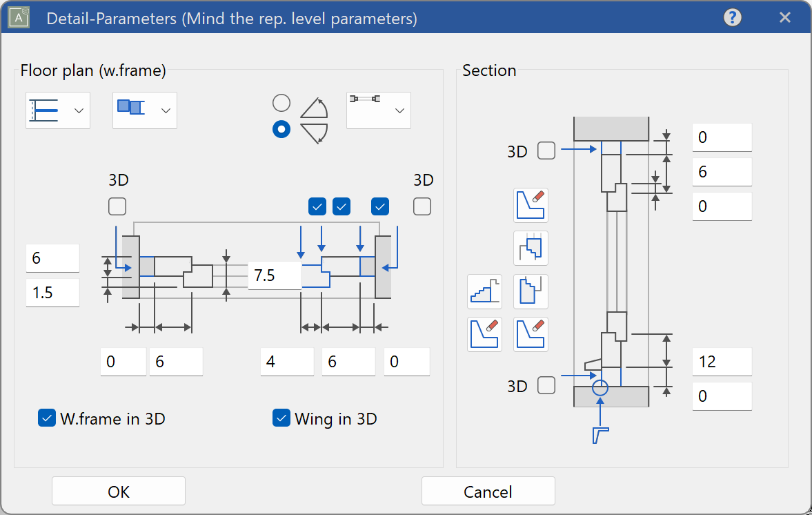Image resolution: width=812 pixels, height=515 pixels.
Task: Open the wall frame line style dropdown
Action: coord(58,110)
